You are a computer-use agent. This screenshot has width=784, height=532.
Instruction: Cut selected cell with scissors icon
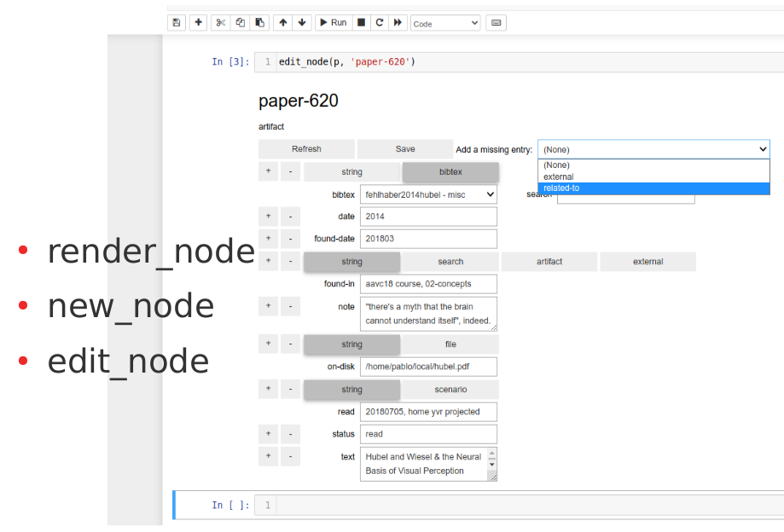pos(221,23)
